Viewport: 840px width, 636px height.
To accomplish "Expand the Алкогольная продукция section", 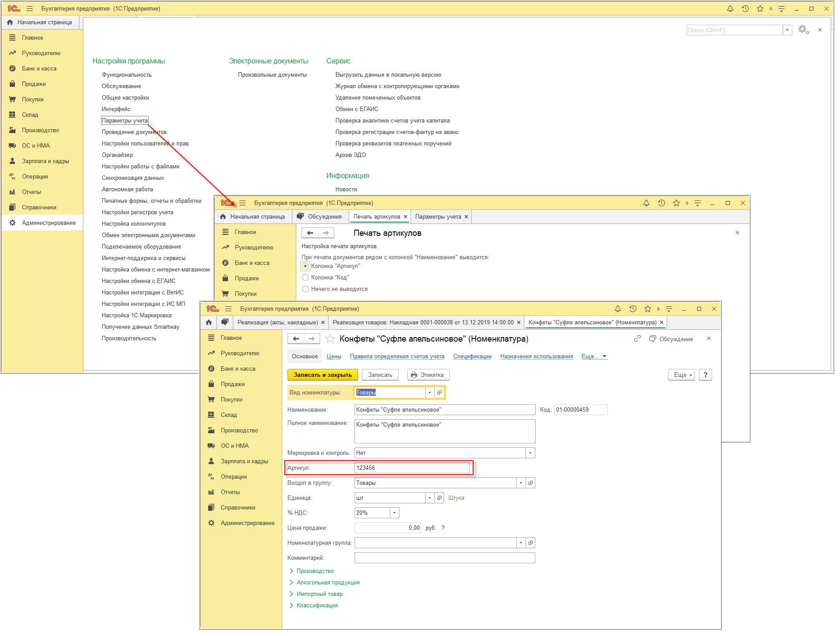I will tap(324, 583).
